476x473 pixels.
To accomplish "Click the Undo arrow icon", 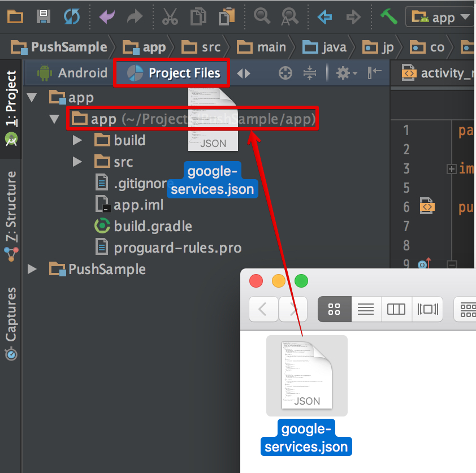I will click(x=107, y=16).
